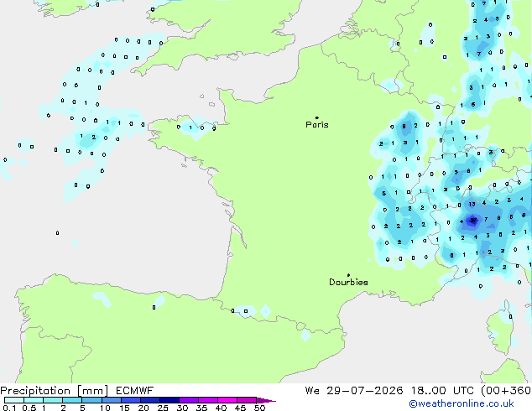Image resolution: width=532 pixels, height=411 pixels.
Task: Select the black dot marker above Dourbies
Action: tap(348, 275)
